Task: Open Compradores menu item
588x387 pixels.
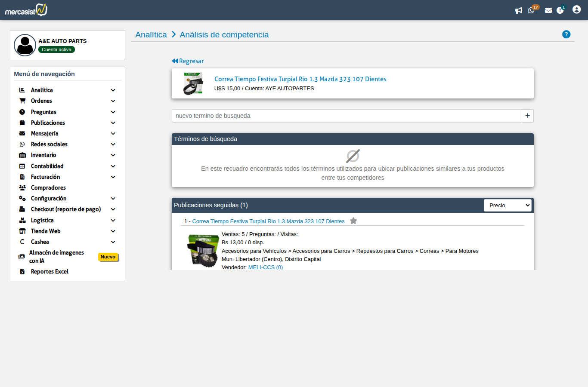Action: (48, 188)
